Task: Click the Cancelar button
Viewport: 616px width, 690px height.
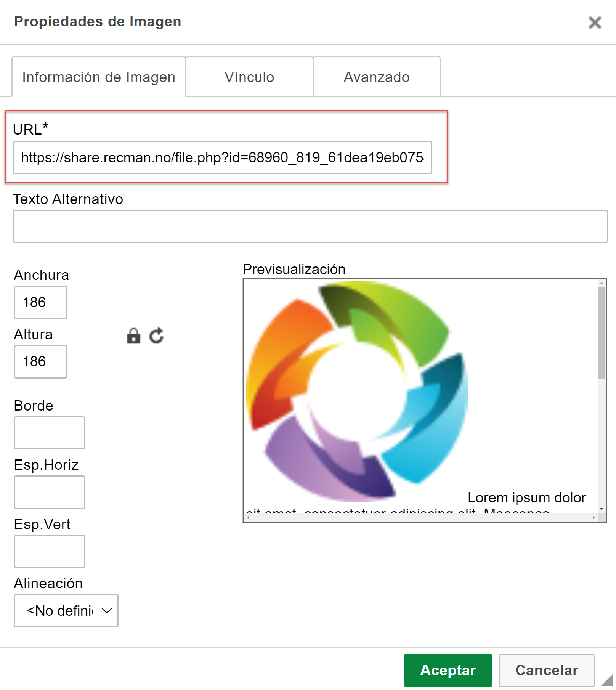Action: point(546,670)
